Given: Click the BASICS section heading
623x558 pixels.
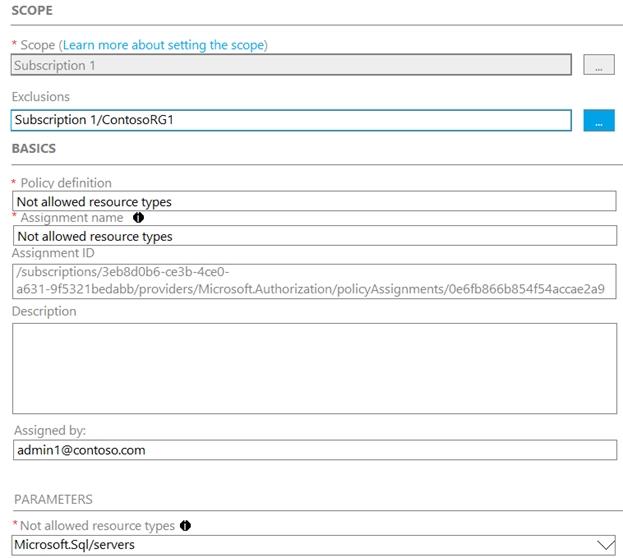Looking at the screenshot, I should pos(34,148).
